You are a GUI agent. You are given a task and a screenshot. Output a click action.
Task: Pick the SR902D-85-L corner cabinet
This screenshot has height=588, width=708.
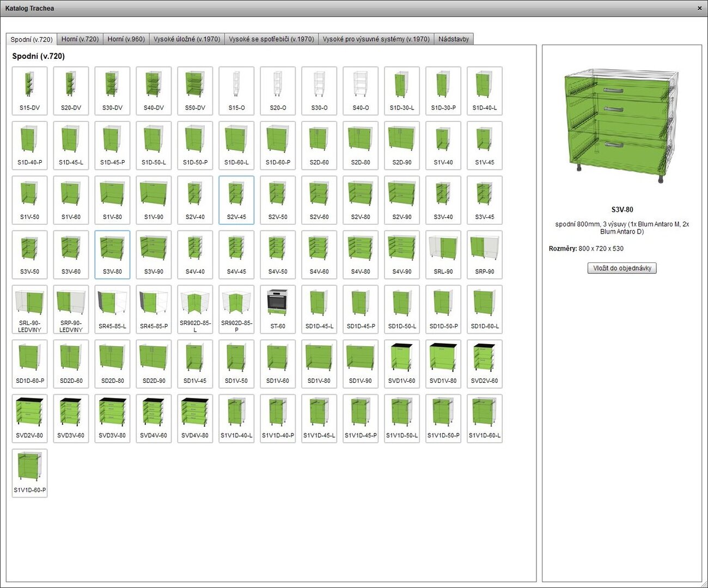195,309
